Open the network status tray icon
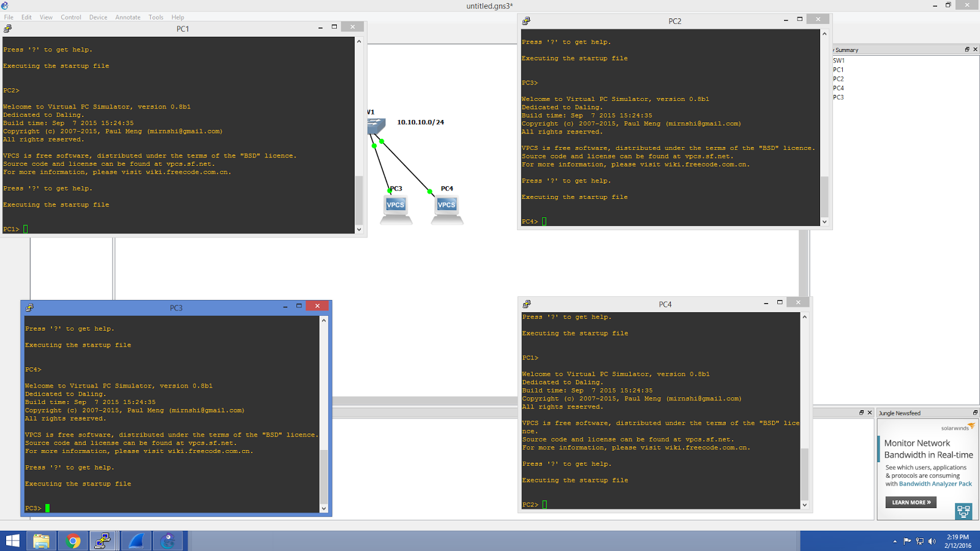980x551 pixels. click(x=919, y=541)
